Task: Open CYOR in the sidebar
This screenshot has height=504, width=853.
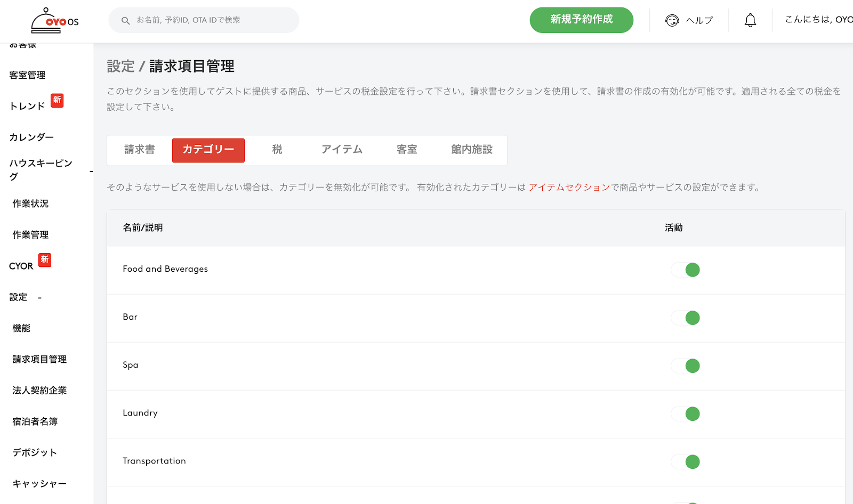Action: click(21, 266)
